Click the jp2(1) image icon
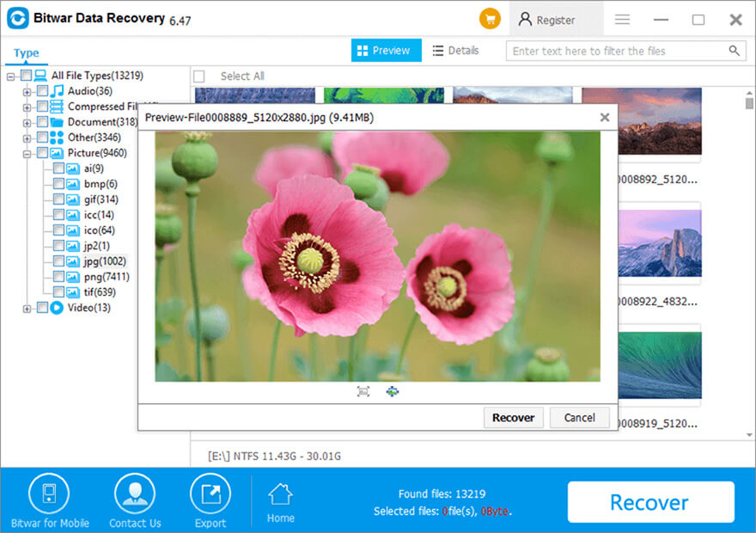The height and width of the screenshot is (533, 756). point(73,246)
